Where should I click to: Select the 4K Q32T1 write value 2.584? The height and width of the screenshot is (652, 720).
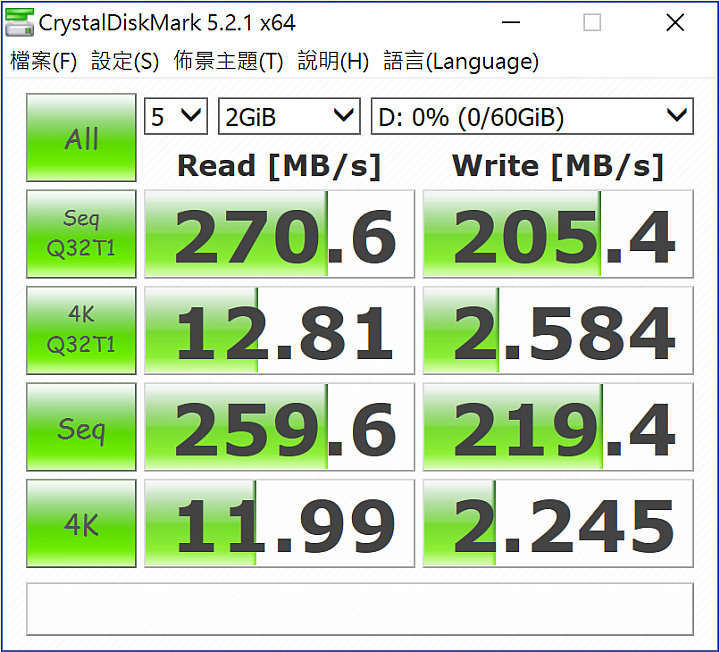[558, 331]
